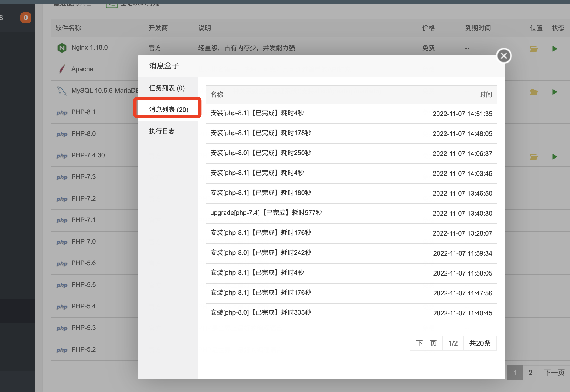Click the php icon beside PHP-5.5
The image size is (570, 392).
click(62, 285)
